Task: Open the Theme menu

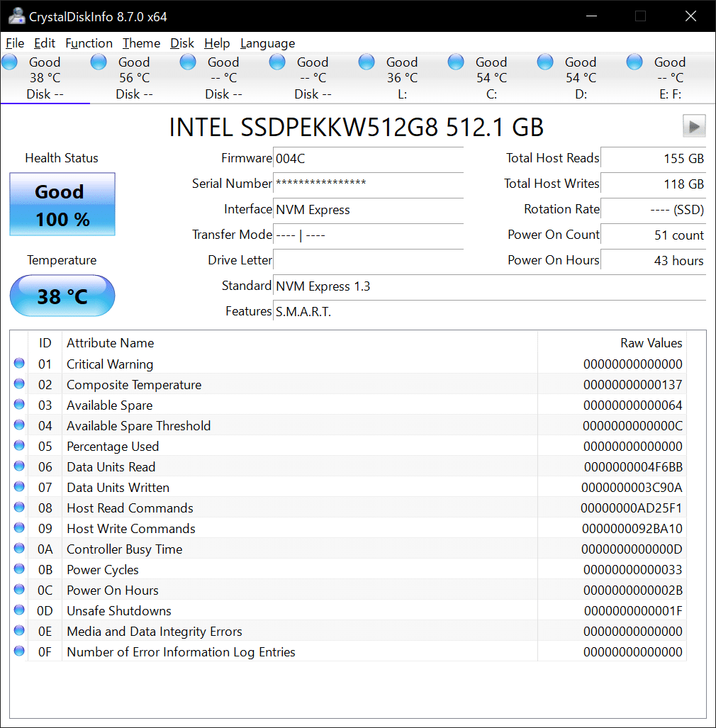Action: point(140,43)
